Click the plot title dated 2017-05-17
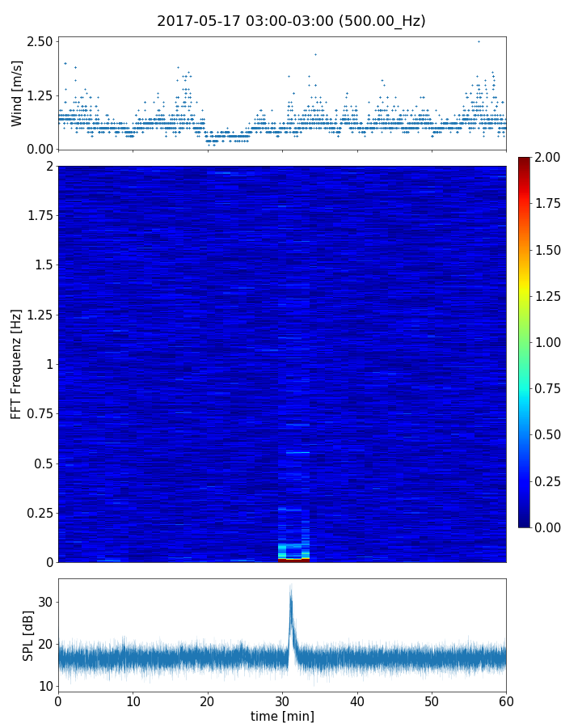This screenshot has height=728, width=582. pos(291,21)
